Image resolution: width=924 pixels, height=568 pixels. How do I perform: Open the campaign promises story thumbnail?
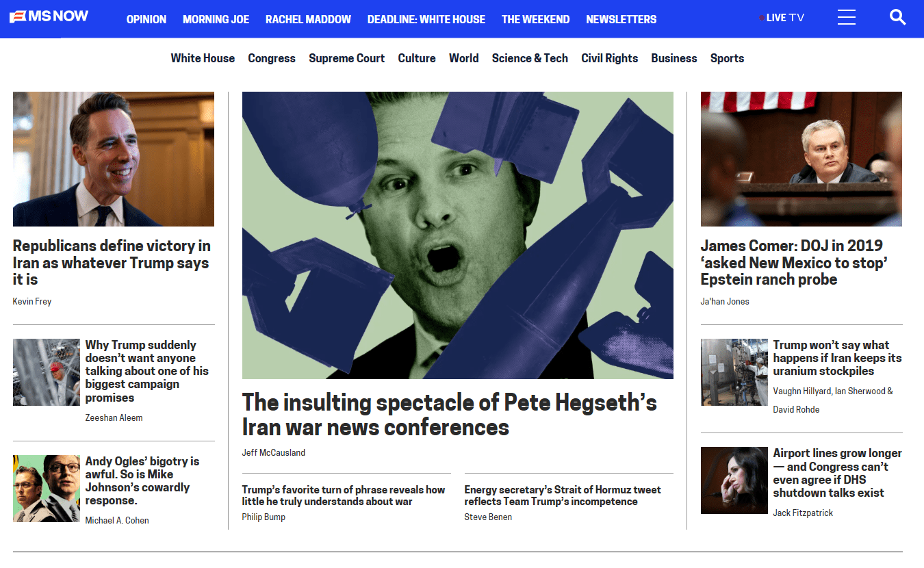[x=47, y=372]
